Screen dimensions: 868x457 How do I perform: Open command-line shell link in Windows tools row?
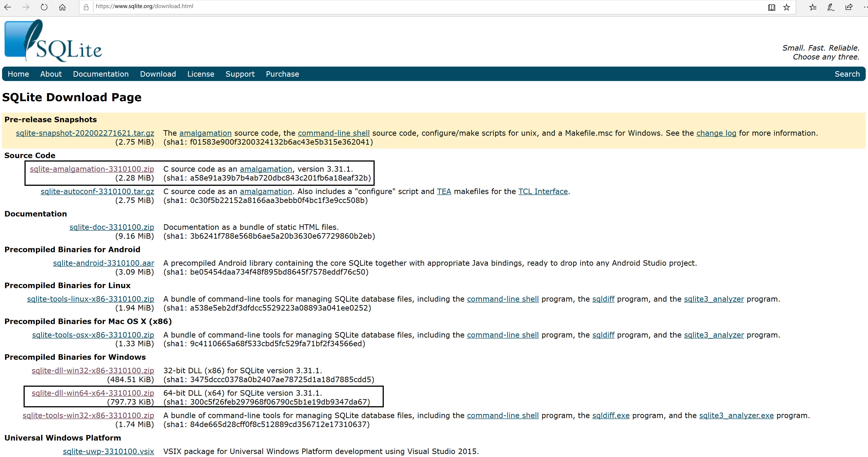click(503, 416)
